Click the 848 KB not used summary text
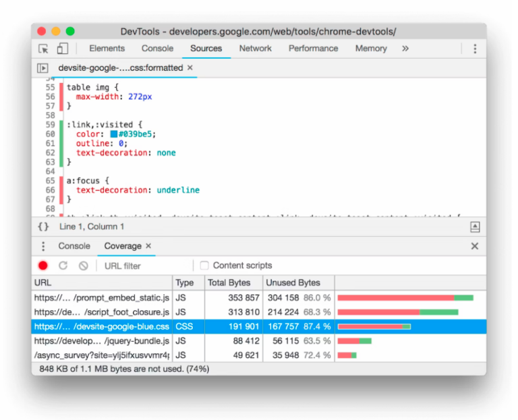The width and height of the screenshot is (518, 420). click(124, 369)
